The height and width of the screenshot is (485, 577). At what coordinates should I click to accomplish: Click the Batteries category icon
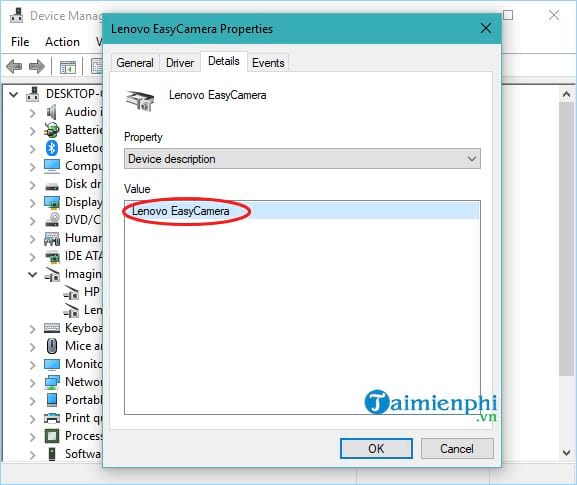52,130
